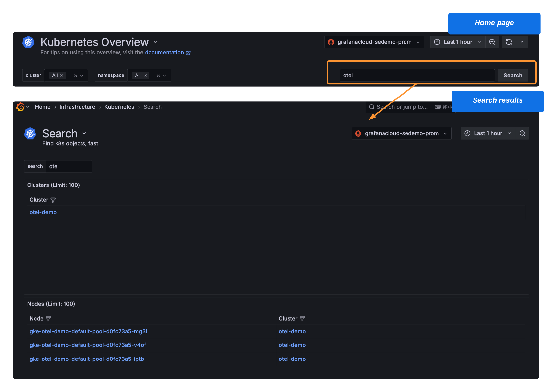Expand the Search page title menu

click(x=84, y=133)
